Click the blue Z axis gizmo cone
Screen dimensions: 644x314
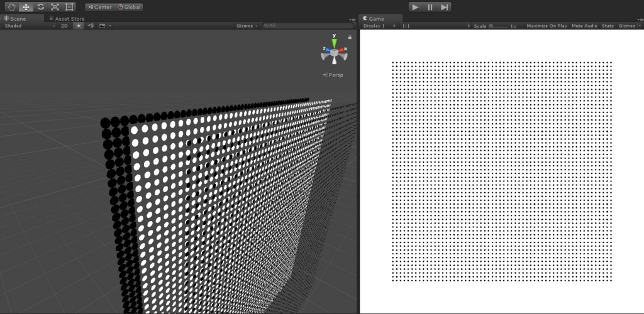(326, 50)
